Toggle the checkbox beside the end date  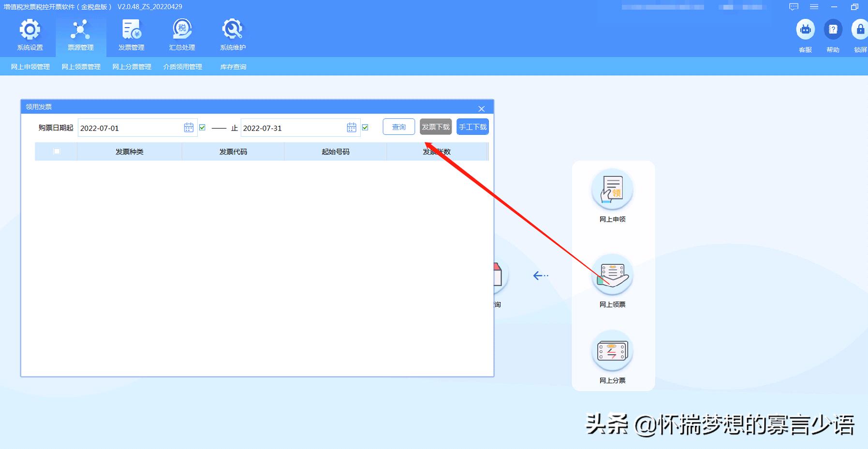[x=366, y=127]
